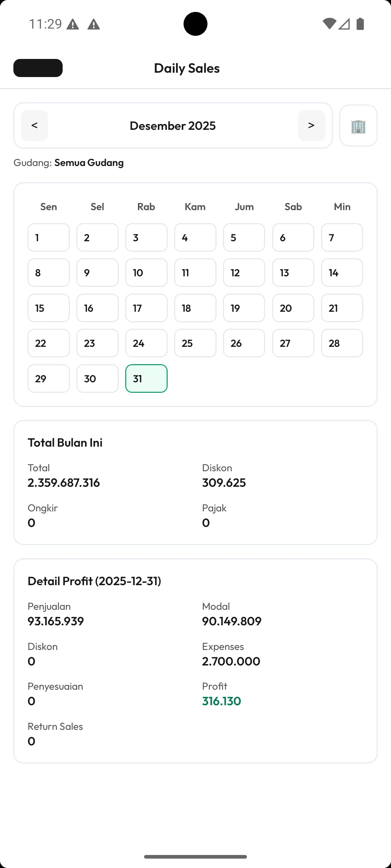Pick day 25 in calendar grid

[x=195, y=343]
